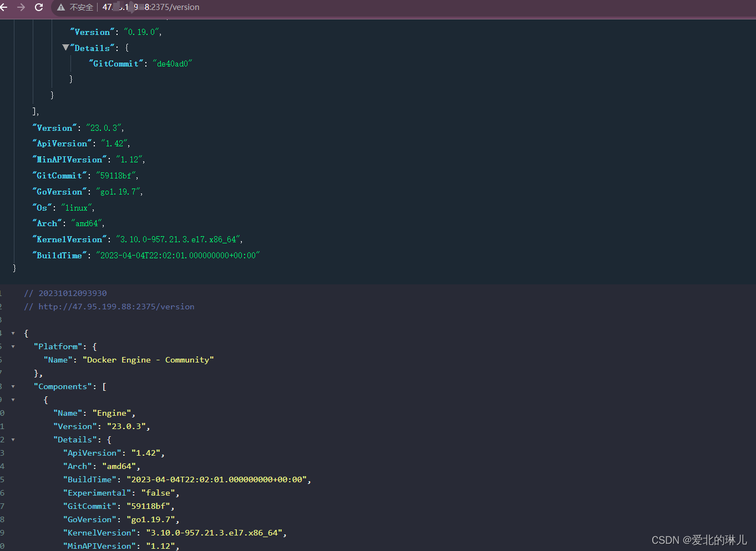
Task: Select the value "Docker Engine - Community"
Action: [x=148, y=360]
